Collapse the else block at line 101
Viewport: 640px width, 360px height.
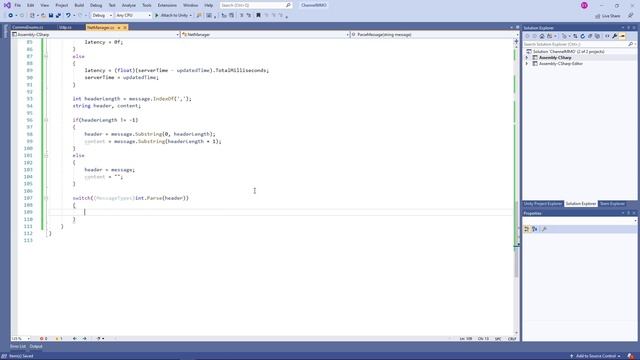[x=46, y=156]
